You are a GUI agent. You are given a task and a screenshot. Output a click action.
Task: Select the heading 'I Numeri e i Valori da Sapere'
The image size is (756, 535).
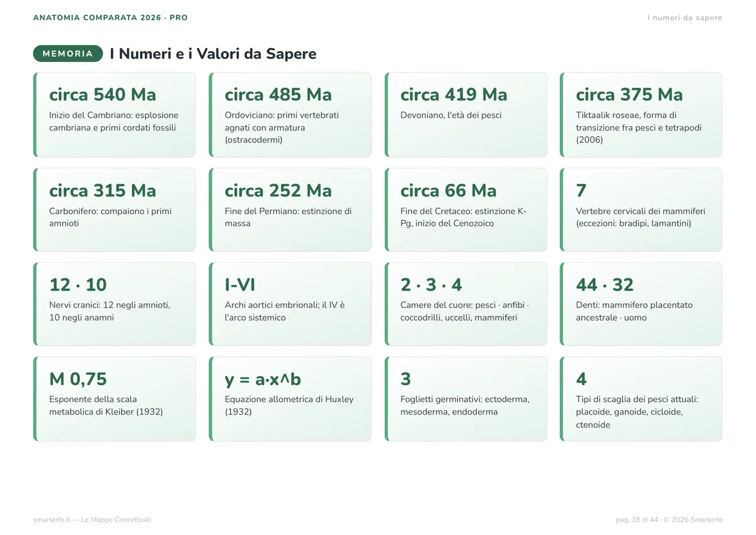coord(213,54)
